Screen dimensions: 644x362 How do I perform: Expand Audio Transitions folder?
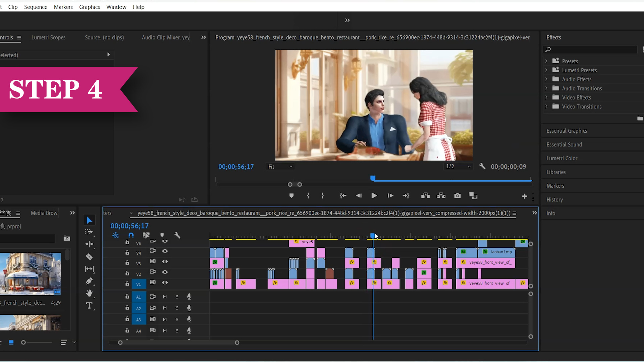(546, 88)
